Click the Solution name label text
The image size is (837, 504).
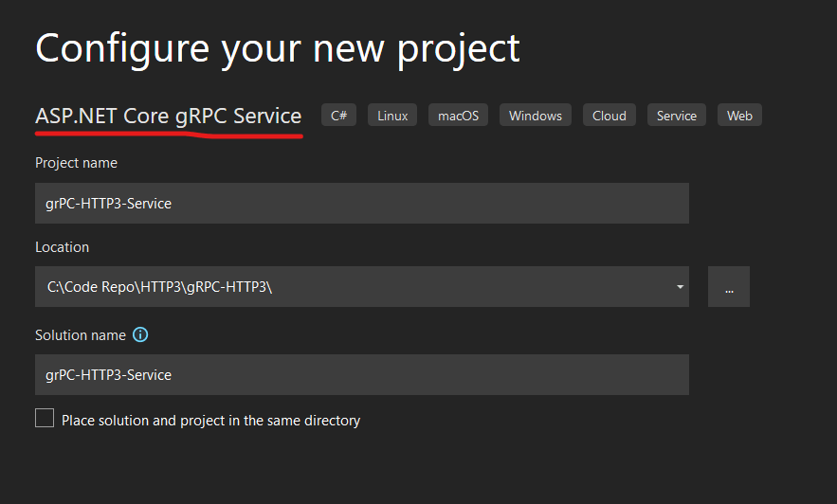coord(80,335)
